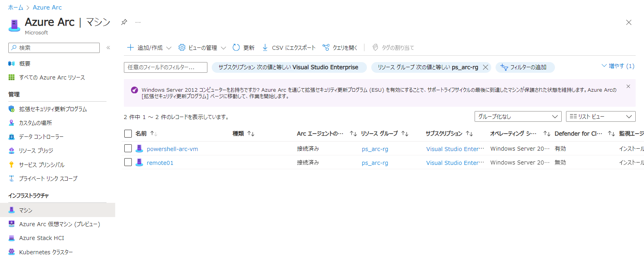Expand 増やす (1) link
Screen dimensions: 644x257
[x=618, y=66]
